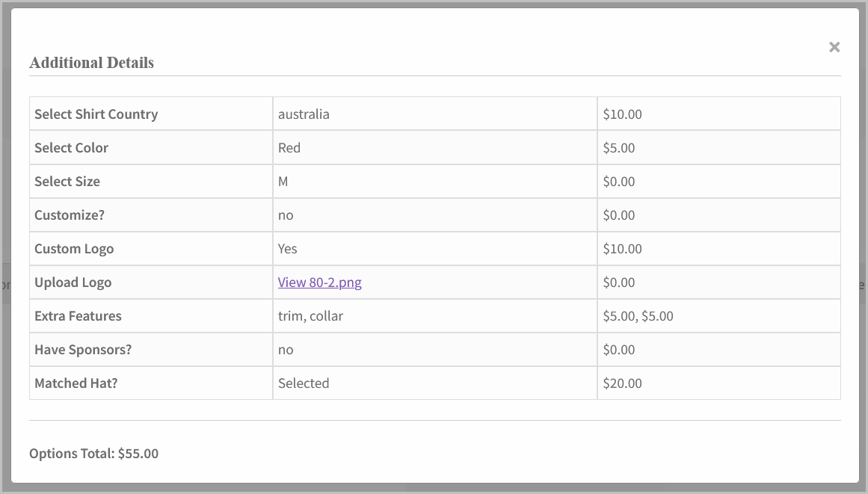Click the Select Size row label
This screenshot has height=494, width=868.
(67, 181)
